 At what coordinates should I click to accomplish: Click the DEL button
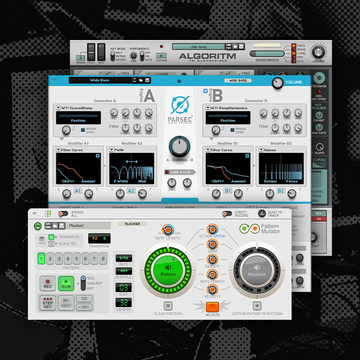tap(84, 307)
